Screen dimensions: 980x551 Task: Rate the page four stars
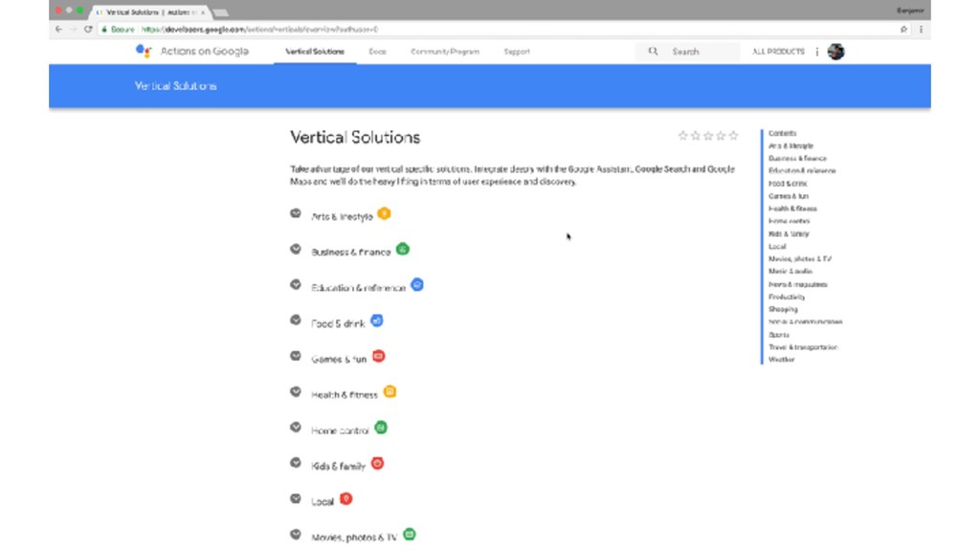click(722, 136)
